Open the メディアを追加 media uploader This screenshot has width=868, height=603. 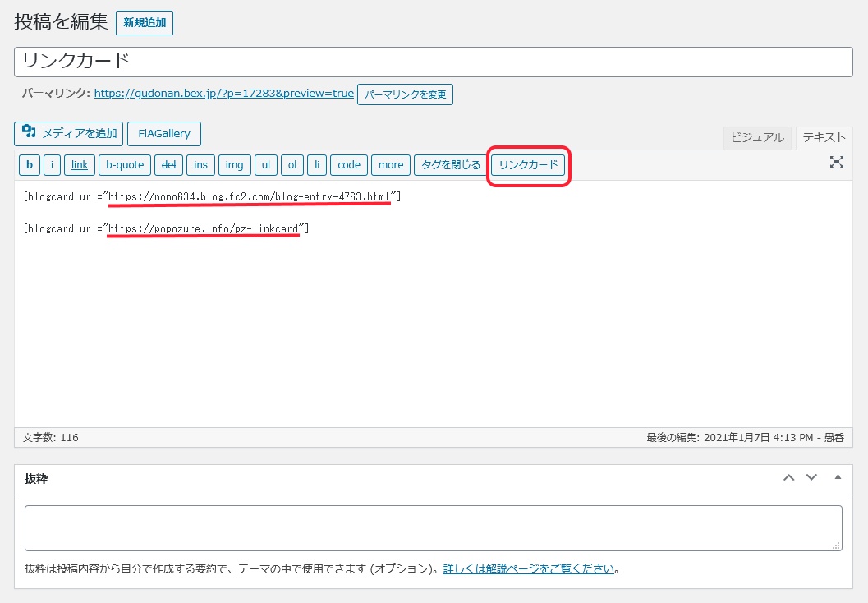[x=69, y=134]
